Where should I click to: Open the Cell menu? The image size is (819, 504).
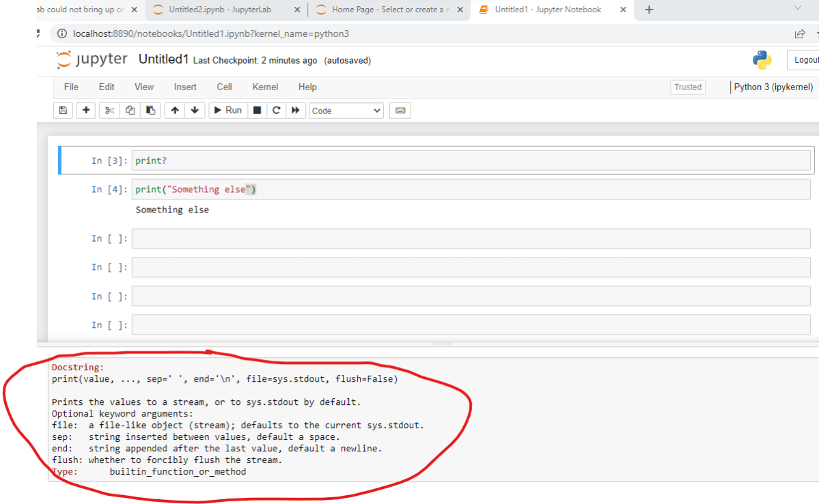point(225,87)
